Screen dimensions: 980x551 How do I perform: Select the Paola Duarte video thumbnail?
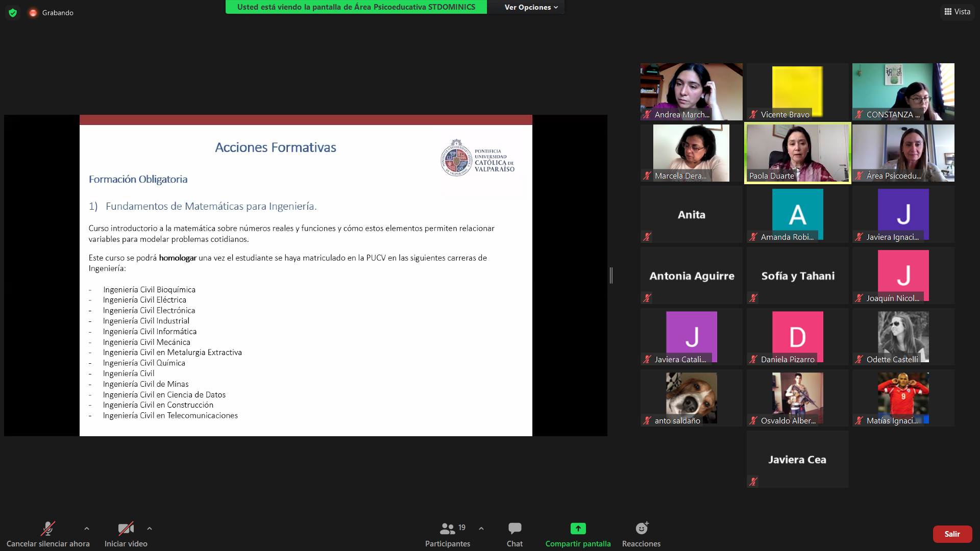[x=797, y=152]
